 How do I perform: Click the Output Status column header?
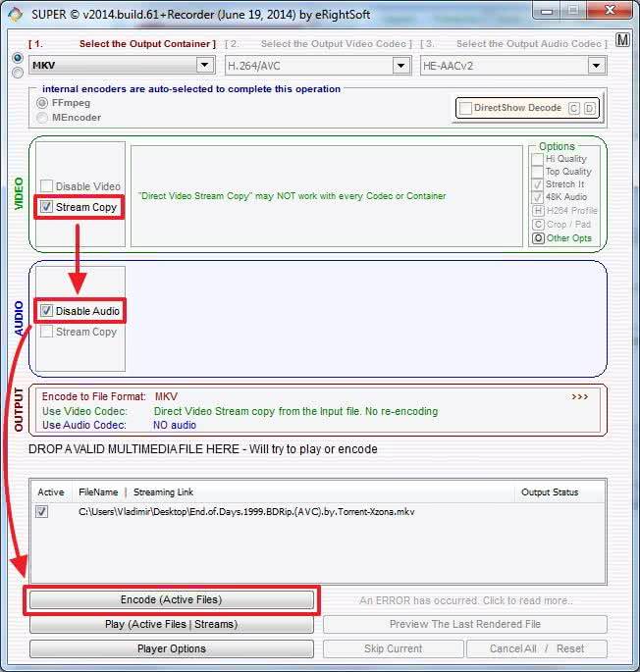tap(550, 492)
